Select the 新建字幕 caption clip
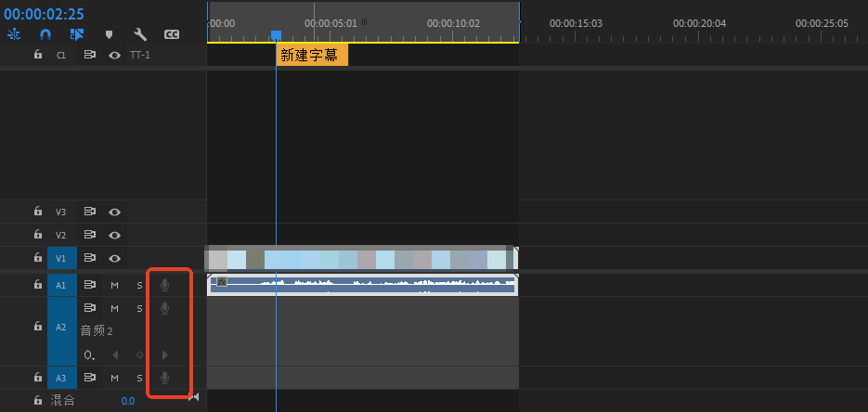The image size is (868, 412). coord(311,56)
